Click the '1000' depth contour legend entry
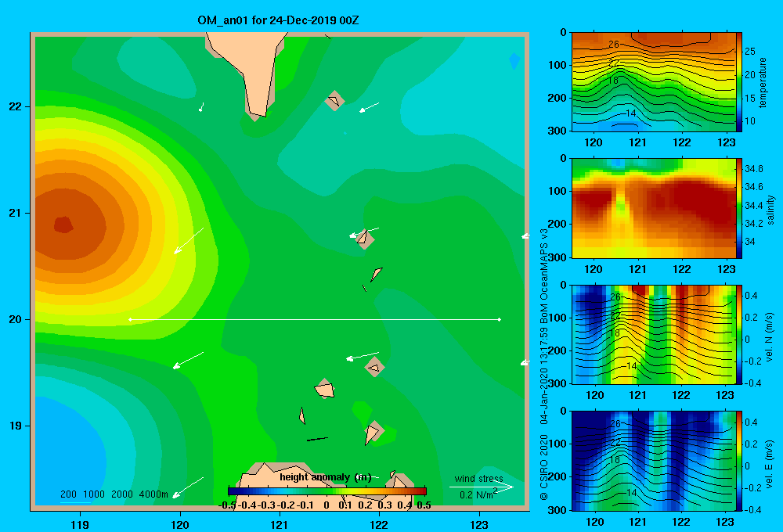This screenshot has width=783, height=532. [x=94, y=494]
